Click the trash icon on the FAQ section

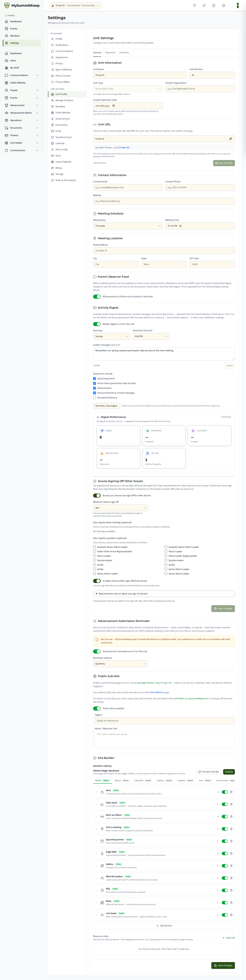[231, 890]
